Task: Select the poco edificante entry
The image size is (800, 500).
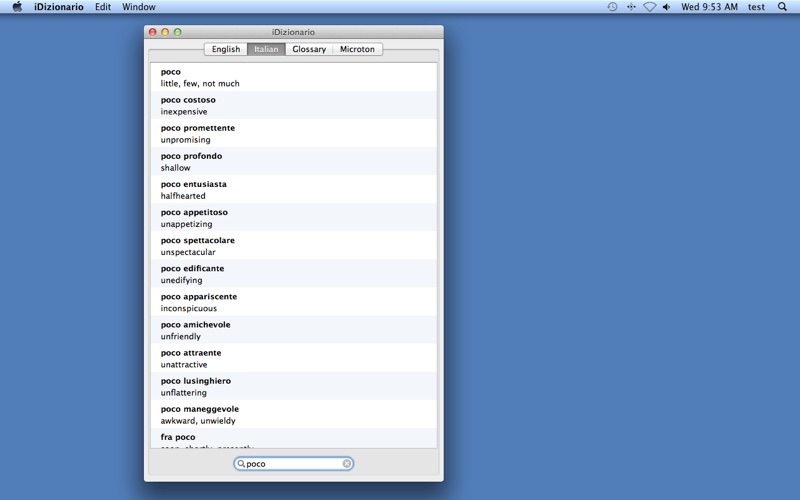Action: click(x=294, y=273)
